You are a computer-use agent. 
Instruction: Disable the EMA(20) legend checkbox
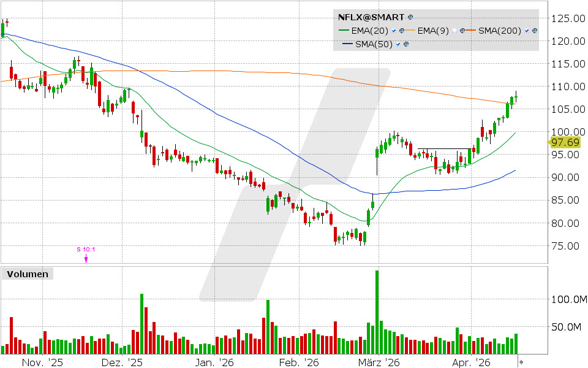point(394,31)
